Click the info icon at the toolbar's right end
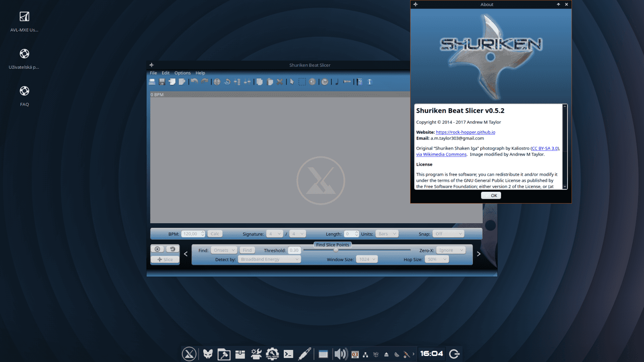This screenshot has height=362, width=644. click(370, 82)
